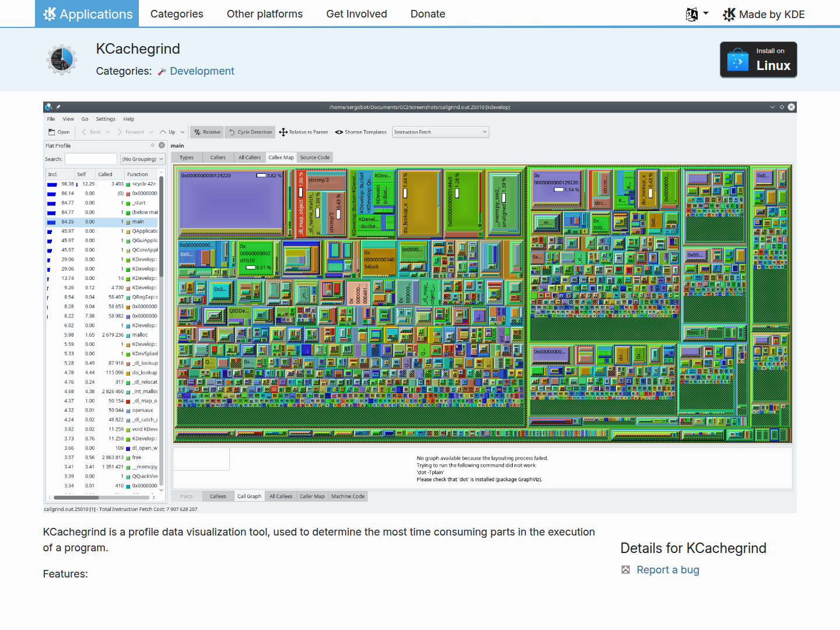Go to the Applications nav item

(x=87, y=13)
